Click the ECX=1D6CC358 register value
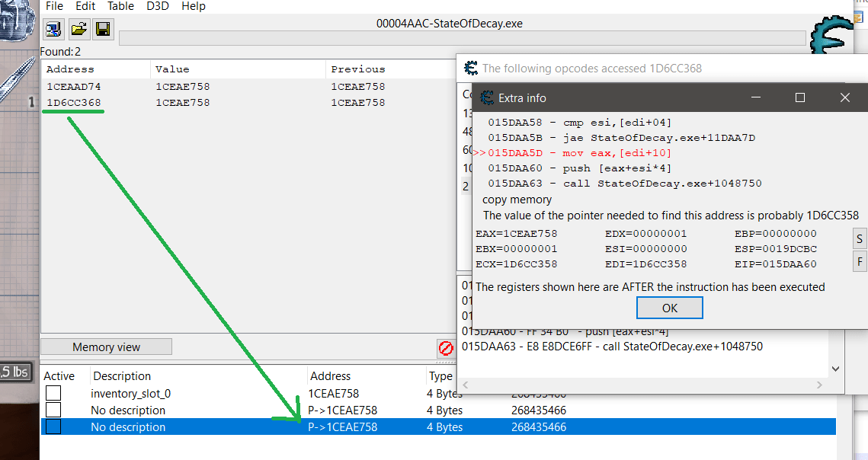Viewport: 868px width, 460px height. [517, 264]
